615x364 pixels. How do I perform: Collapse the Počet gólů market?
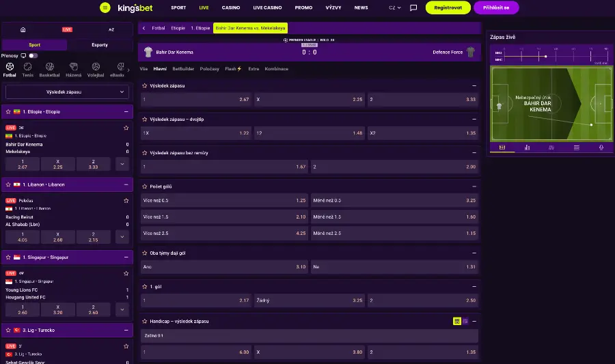click(474, 186)
